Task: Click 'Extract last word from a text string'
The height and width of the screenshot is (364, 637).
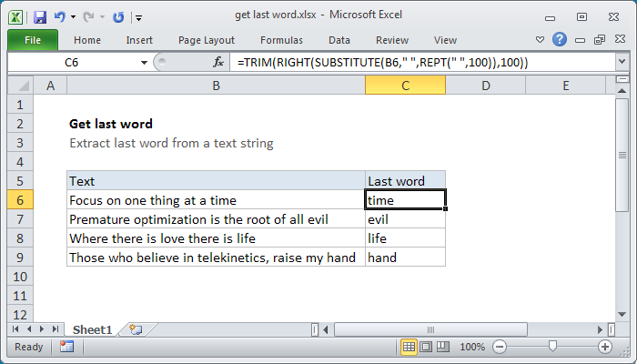Action: click(x=171, y=143)
